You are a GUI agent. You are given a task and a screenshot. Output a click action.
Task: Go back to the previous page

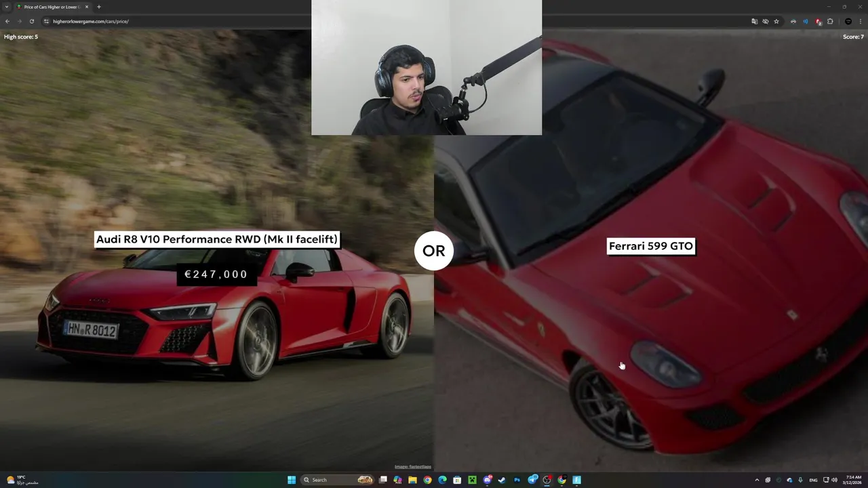pyautogui.click(x=7, y=21)
